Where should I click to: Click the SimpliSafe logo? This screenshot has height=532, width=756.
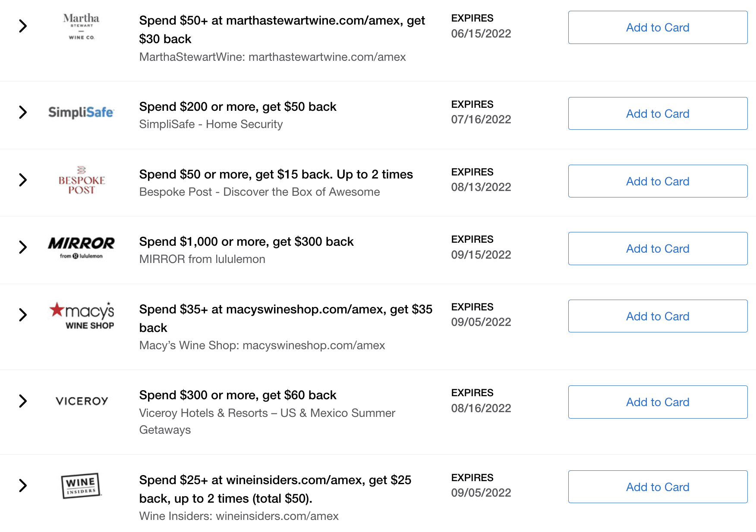click(81, 113)
